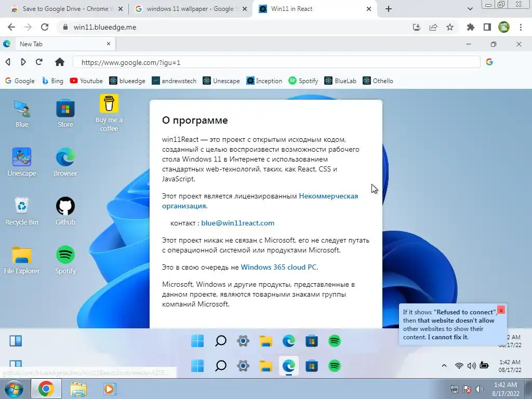This screenshot has height=399, width=532.
Task: Click Chrome in the Windows 7 taskbar
Action: point(46,389)
